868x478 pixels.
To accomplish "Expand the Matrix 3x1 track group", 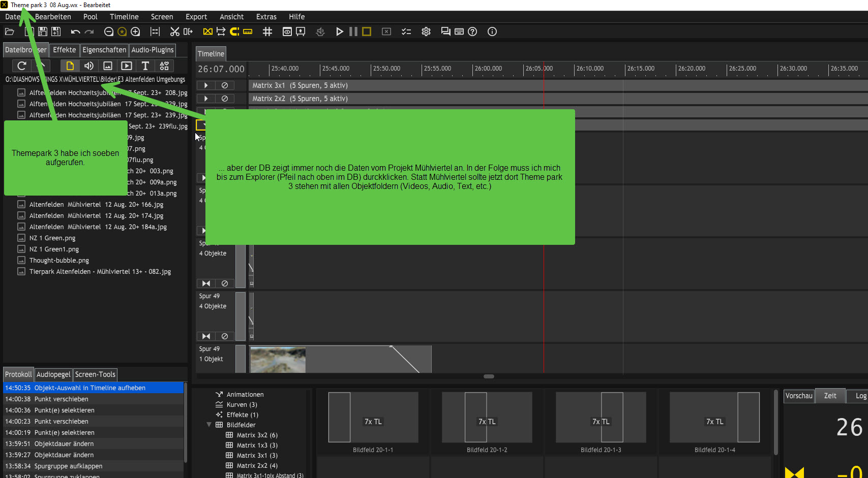I will point(206,85).
